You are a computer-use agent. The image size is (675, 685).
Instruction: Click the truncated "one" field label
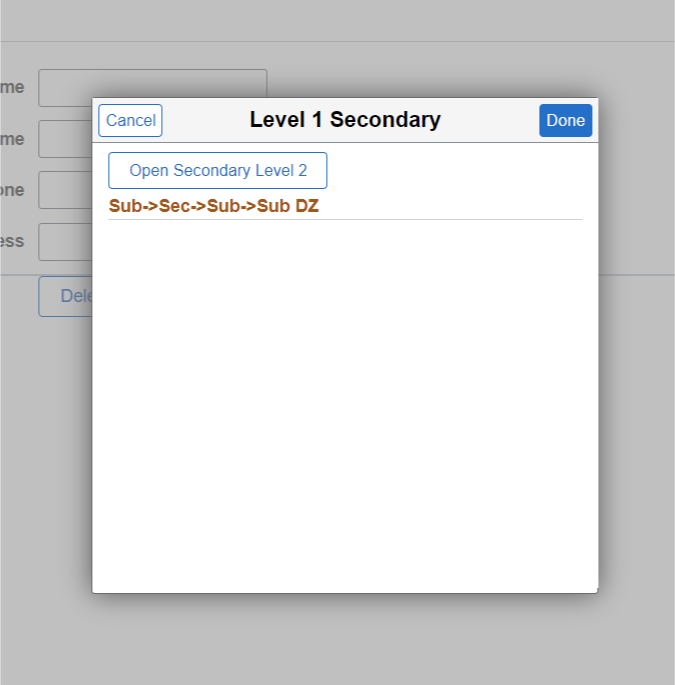point(12,190)
